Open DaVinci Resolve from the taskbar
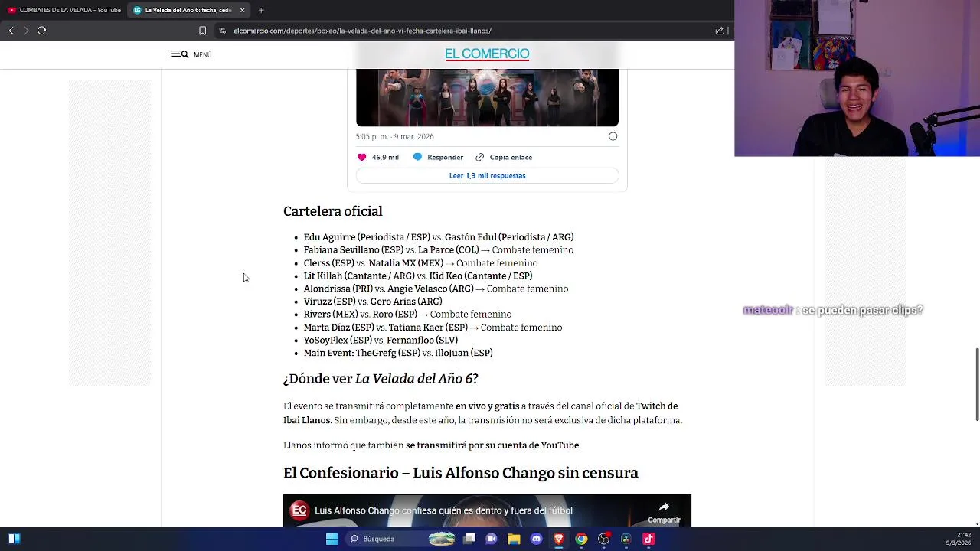The image size is (980, 551). click(626, 539)
